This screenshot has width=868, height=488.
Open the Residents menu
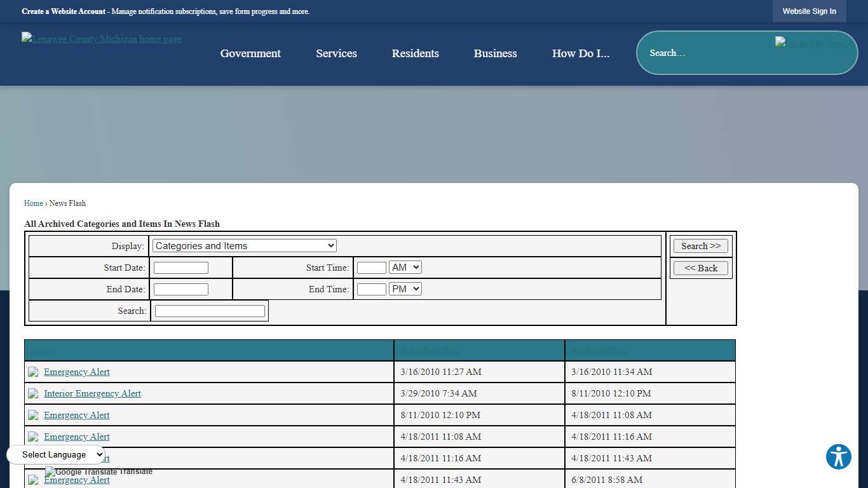[x=415, y=53]
